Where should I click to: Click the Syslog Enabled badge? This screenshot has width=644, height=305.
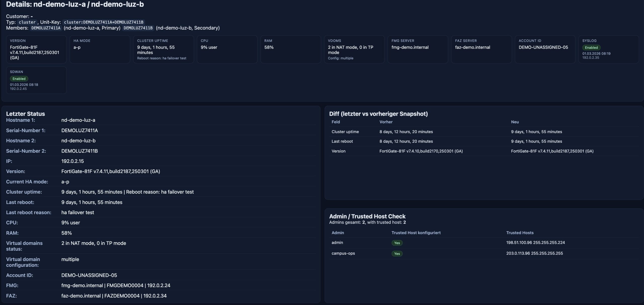coord(591,48)
